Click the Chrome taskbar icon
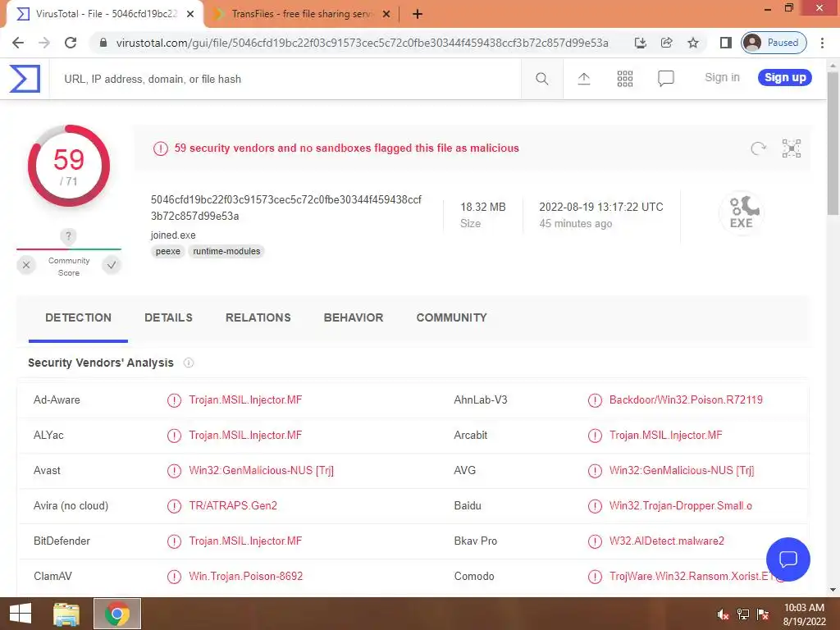This screenshot has height=630, width=840. click(x=117, y=614)
